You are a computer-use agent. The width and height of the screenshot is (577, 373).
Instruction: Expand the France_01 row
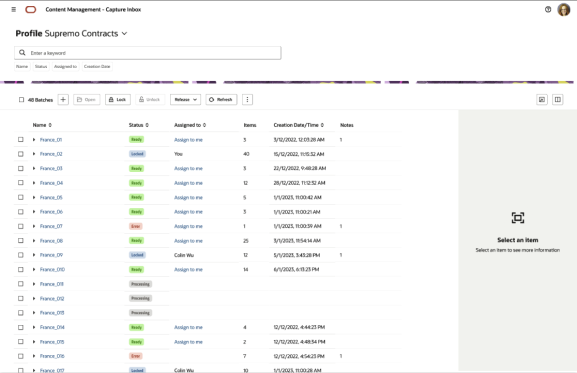(34, 139)
